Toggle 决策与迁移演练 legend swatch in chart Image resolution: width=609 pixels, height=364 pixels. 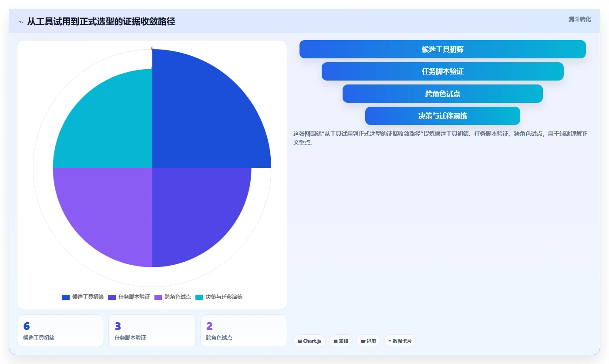(199, 297)
